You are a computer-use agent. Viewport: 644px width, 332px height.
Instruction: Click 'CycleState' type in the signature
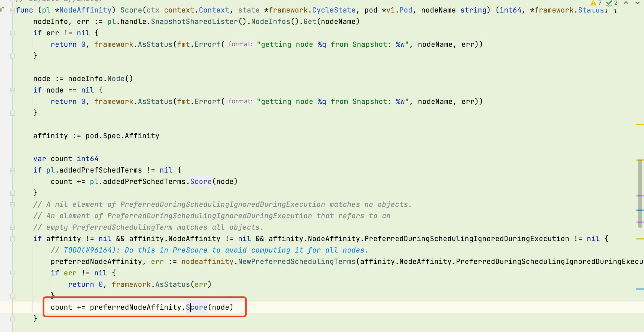(x=334, y=10)
